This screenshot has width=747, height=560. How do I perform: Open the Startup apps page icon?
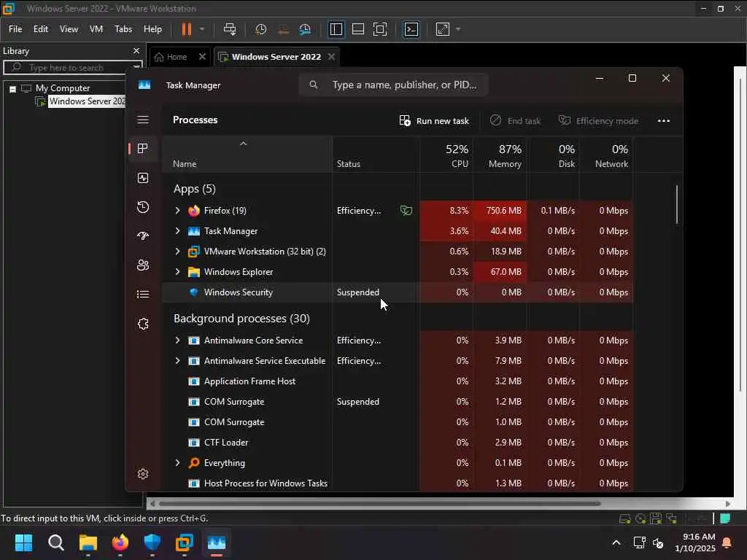pyautogui.click(x=143, y=236)
